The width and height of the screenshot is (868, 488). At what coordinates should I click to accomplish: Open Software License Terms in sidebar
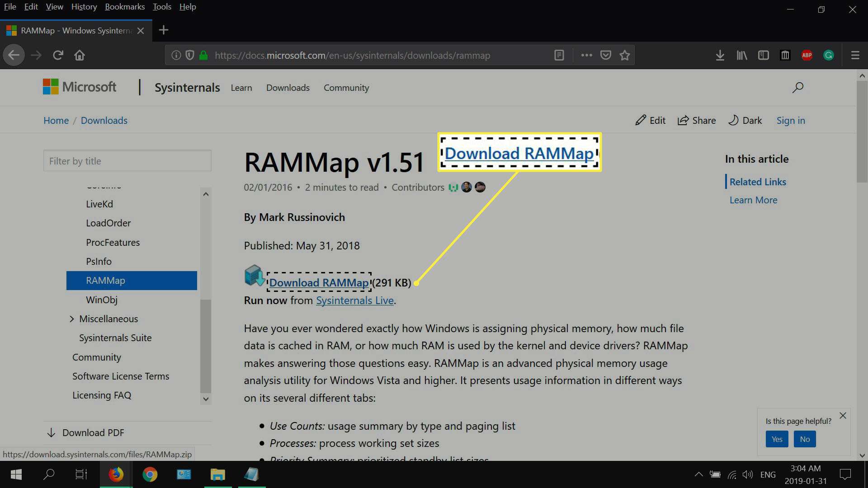(121, 376)
